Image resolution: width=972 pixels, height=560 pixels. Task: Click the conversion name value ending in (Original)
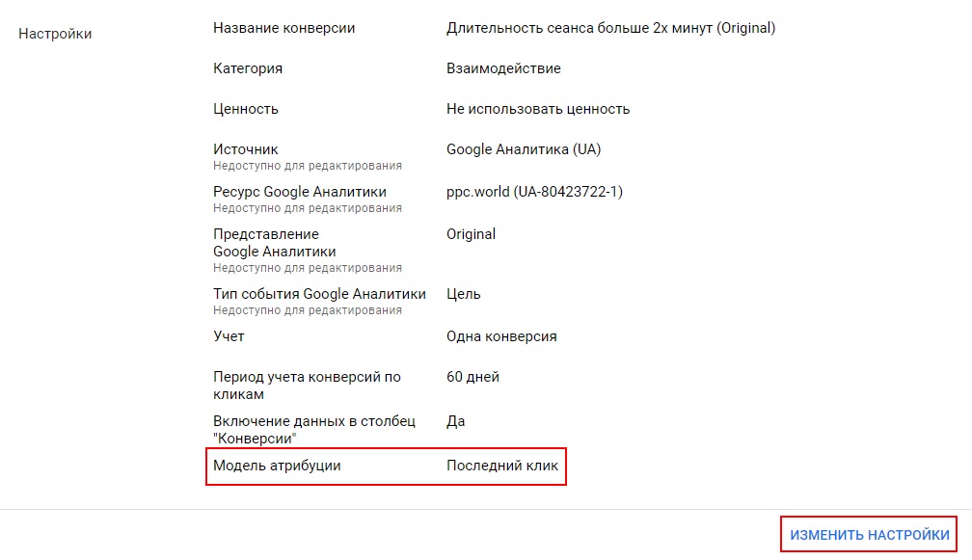(x=610, y=28)
